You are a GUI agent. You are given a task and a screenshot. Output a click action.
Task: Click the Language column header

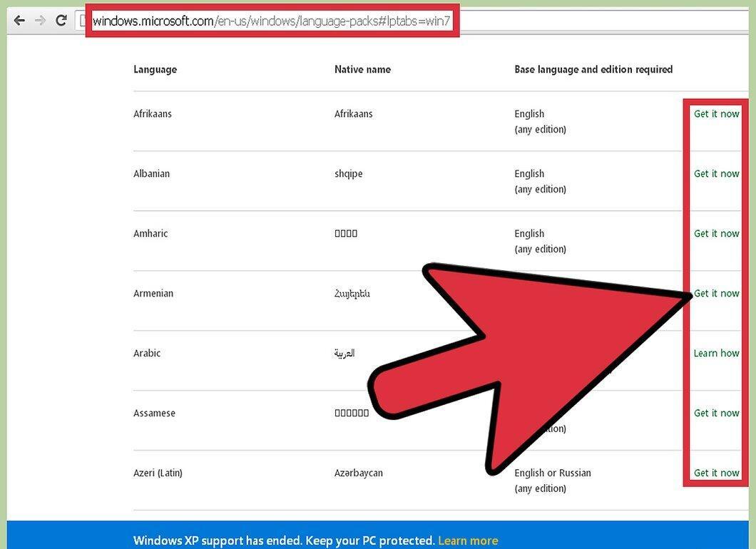[155, 69]
